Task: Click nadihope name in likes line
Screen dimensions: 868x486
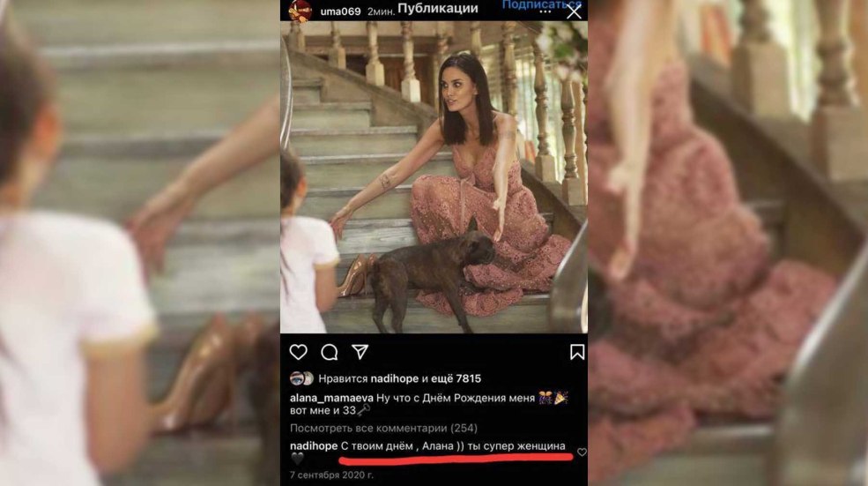Action: click(x=394, y=378)
